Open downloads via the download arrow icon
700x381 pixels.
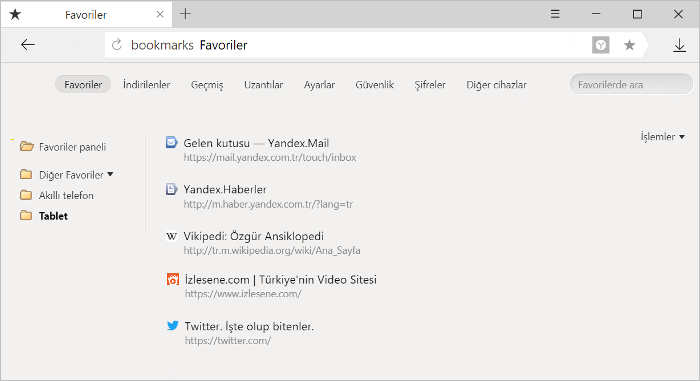point(679,45)
